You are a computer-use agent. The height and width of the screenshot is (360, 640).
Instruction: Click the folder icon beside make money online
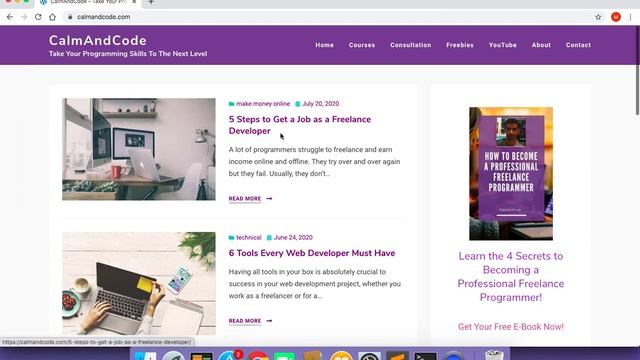pos(231,104)
